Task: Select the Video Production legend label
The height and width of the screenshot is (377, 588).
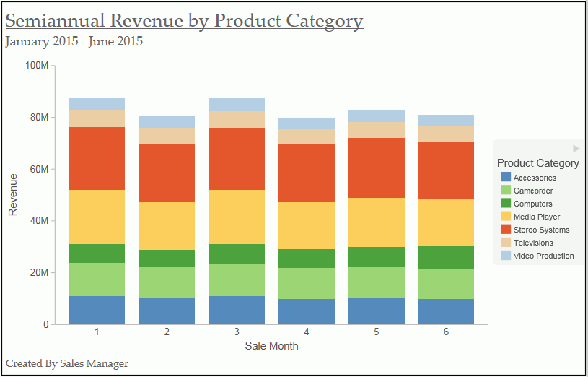Action: pos(544,256)
